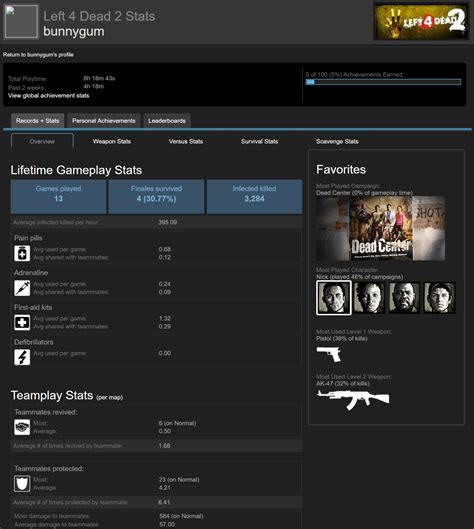474x529 pixels.
Task: Click the Teammates protected label
Action: point(49,469)
